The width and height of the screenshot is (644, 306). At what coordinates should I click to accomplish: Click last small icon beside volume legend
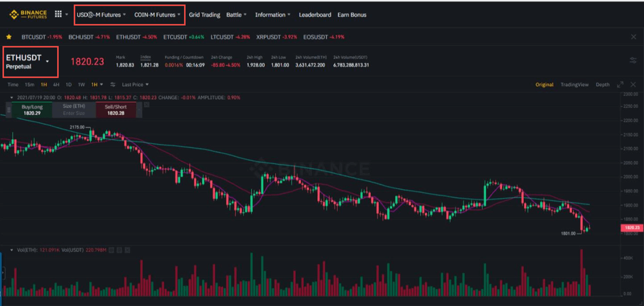pyautogui.click(x=127, y=250)
